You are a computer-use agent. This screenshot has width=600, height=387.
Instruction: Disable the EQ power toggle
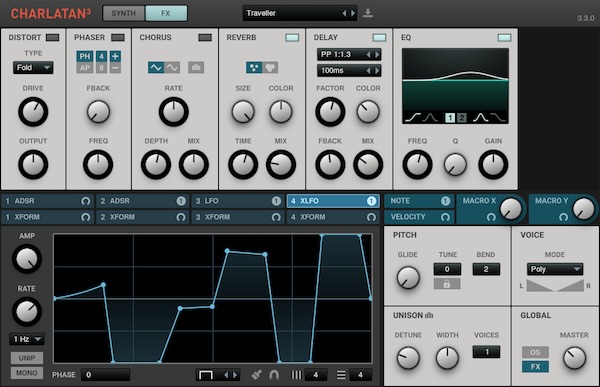point(504,38)
